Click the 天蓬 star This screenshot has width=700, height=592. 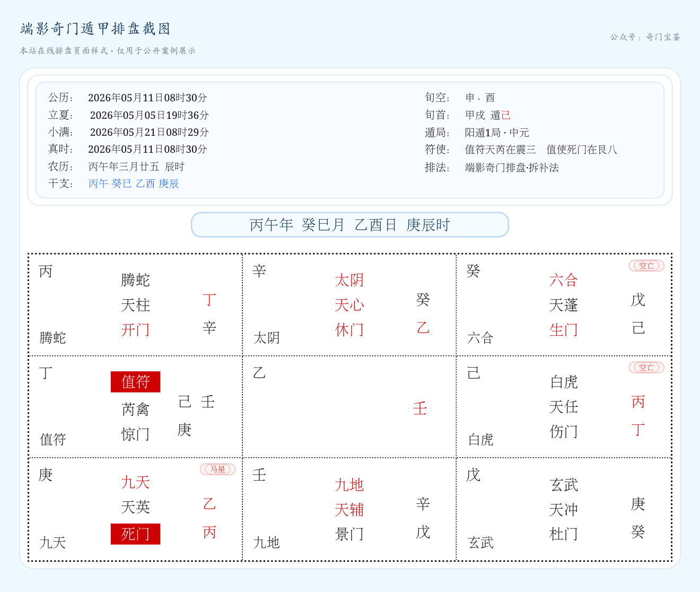(x=564, y=305)
